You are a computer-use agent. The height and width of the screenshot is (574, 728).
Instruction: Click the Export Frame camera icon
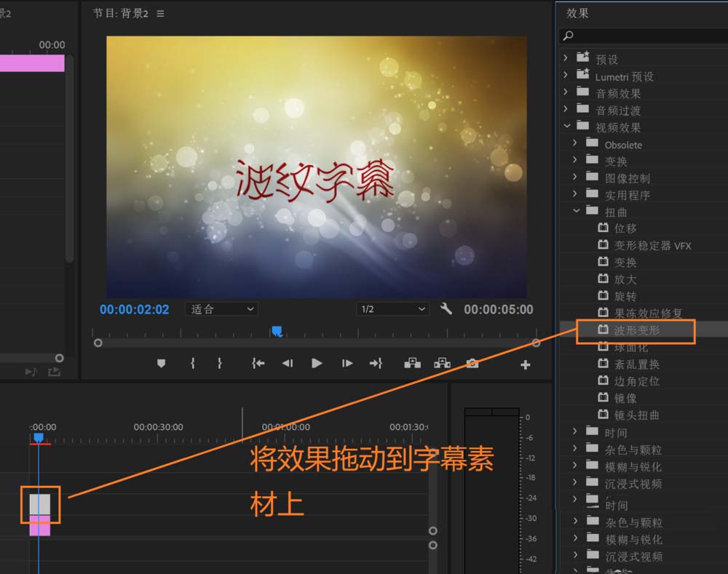472,363
